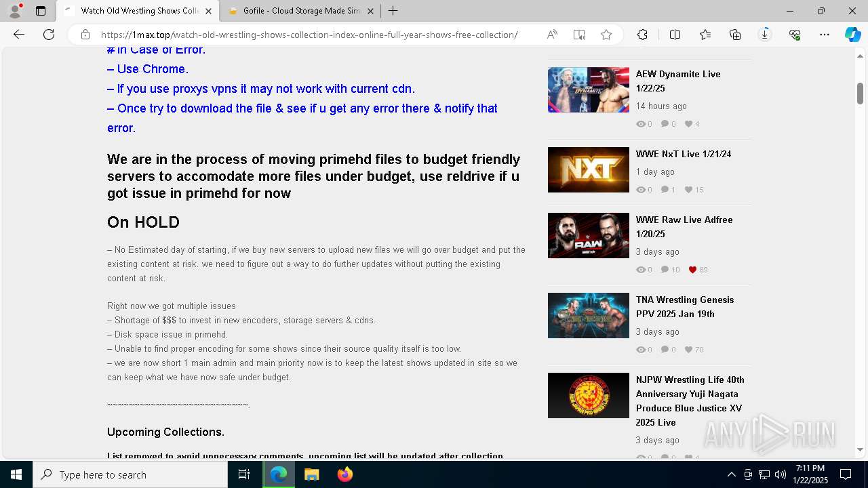
Task: Open browser profile icon
Action: click(15, 11)
